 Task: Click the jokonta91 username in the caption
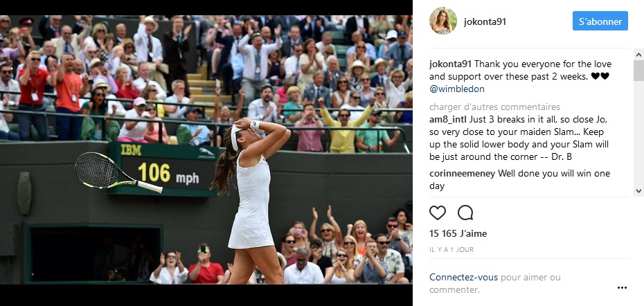(x=451, y=64)
